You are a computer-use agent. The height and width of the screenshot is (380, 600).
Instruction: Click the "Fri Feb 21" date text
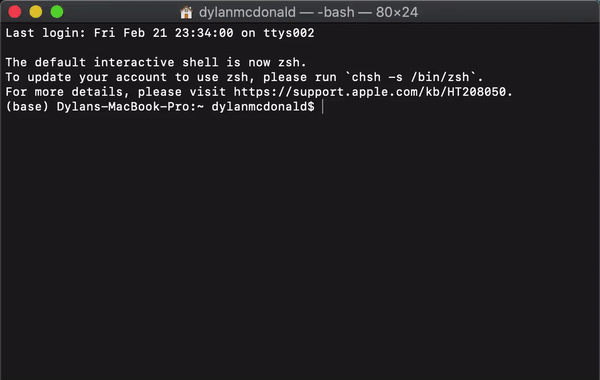tap(130, 33)
